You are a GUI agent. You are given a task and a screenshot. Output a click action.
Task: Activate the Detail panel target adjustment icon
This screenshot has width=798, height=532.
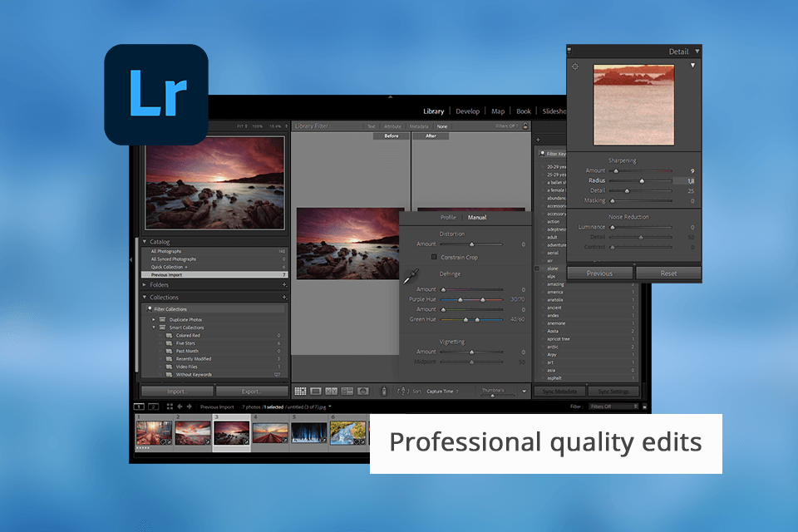click(x=575, y=66)
